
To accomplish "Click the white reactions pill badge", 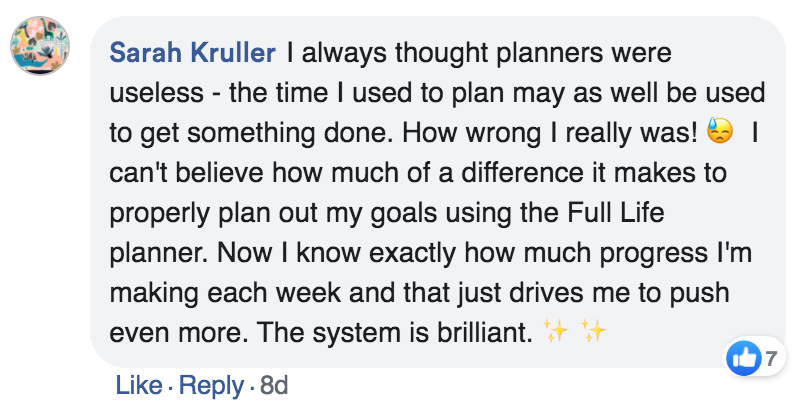I will [x=754, y=358].
